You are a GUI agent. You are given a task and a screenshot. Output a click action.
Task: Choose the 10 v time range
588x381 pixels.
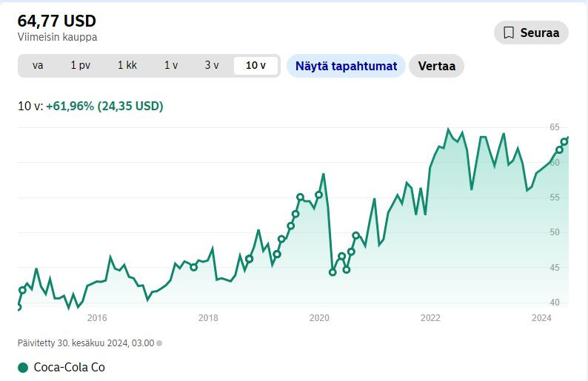[255, 66]
